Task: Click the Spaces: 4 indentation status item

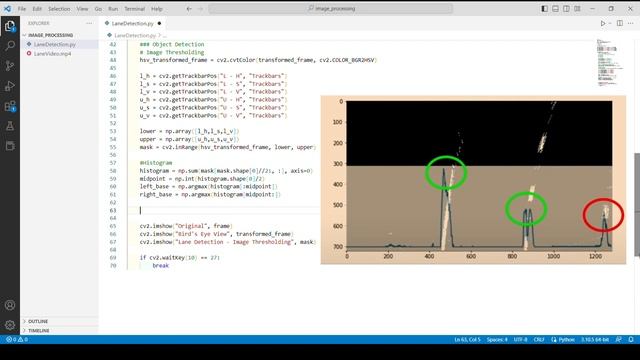Action: 497,340
